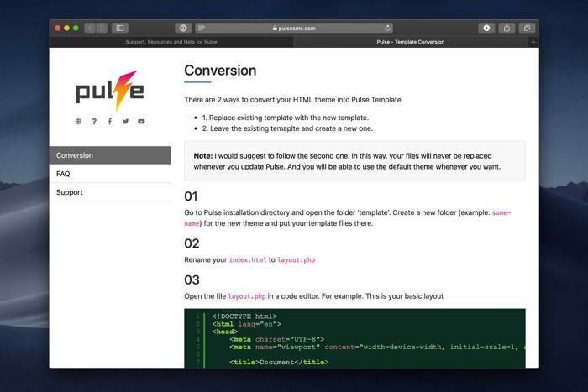
Task: Close the Safari window with red button
Action: [x=57, y=28]
